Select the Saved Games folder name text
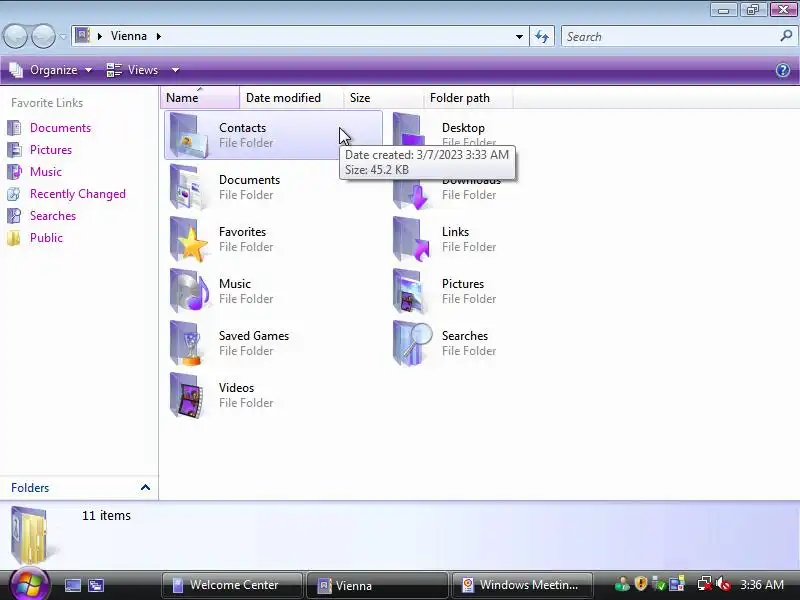Screen dimensions: 800x600 click(254, 336)
